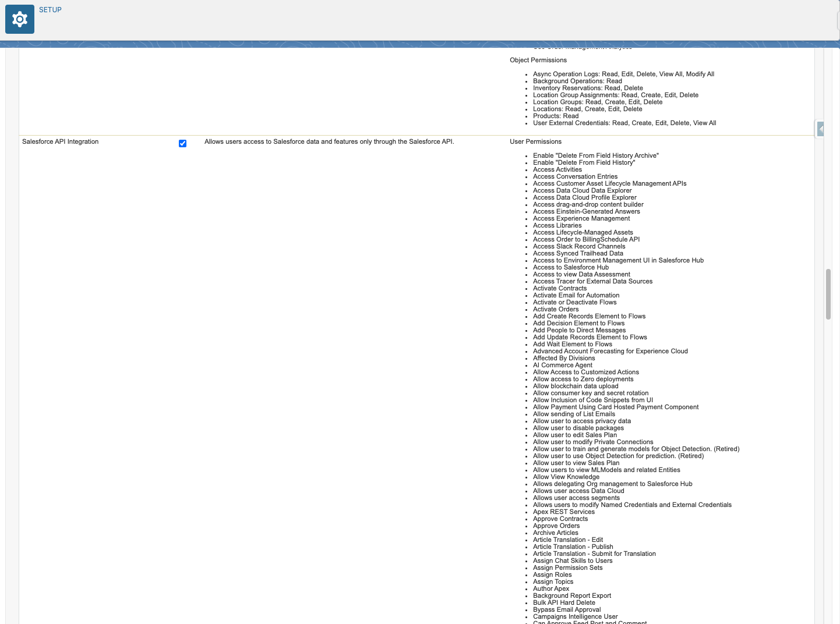Click the Salesforce API Integration description text
The height and width of the screenshot is (624, 840).
point(329,141)
